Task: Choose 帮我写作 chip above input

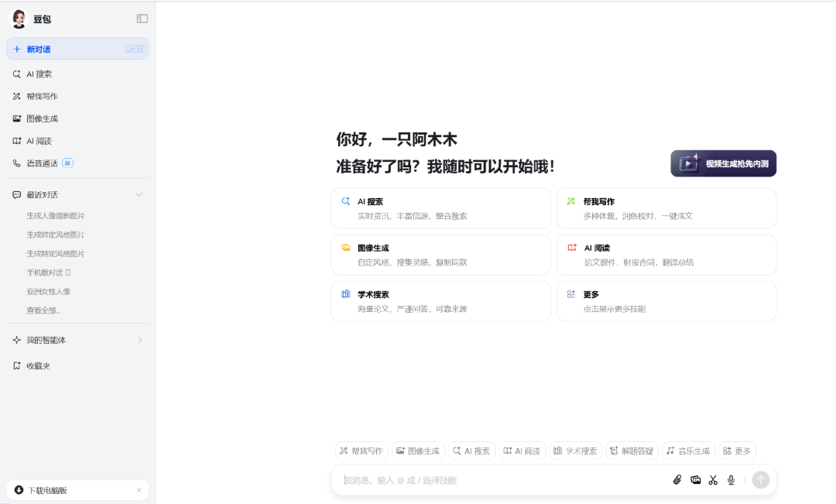Action: [x=361, y=451]
